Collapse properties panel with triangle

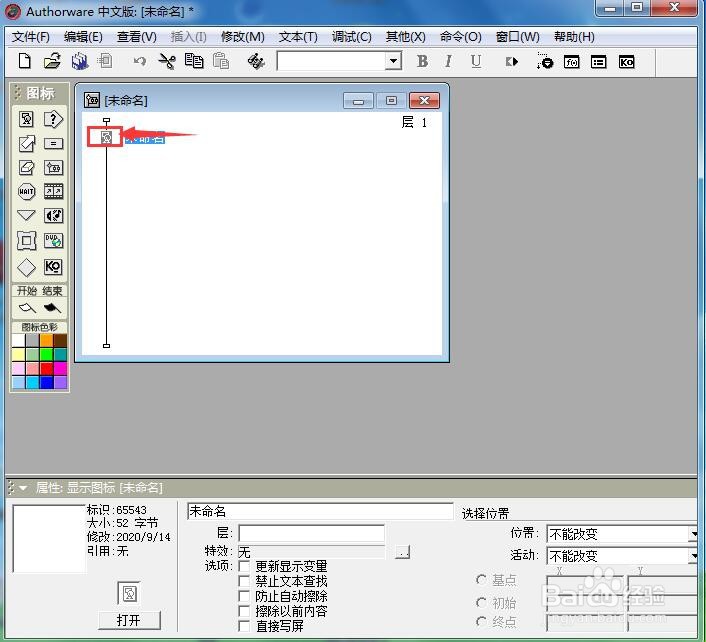(x=23, y=488)
